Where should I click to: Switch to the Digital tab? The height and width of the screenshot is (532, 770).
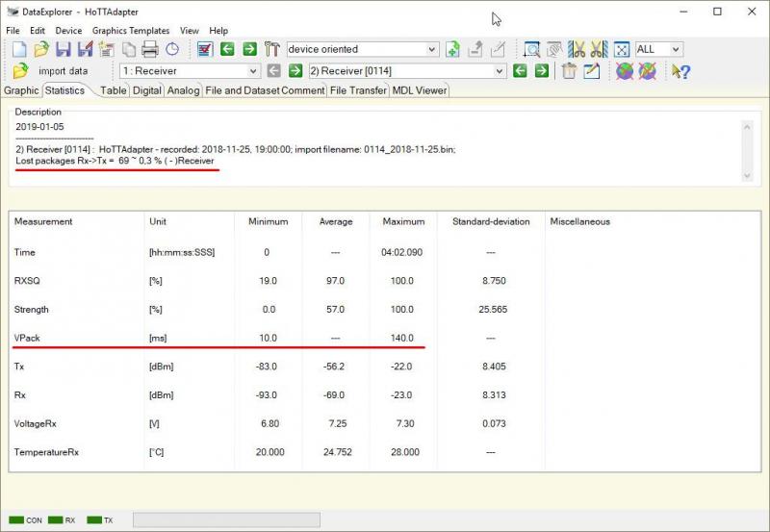click(x=146, y=90)
